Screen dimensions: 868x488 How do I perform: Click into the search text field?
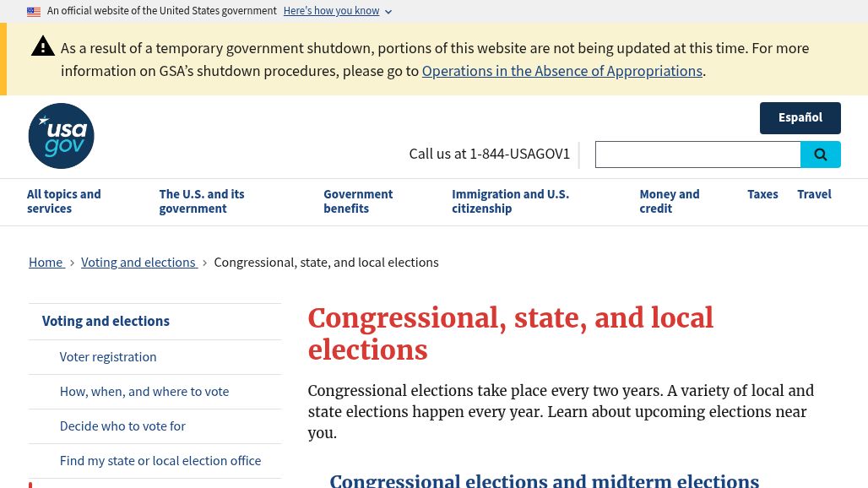pos(697,155)
